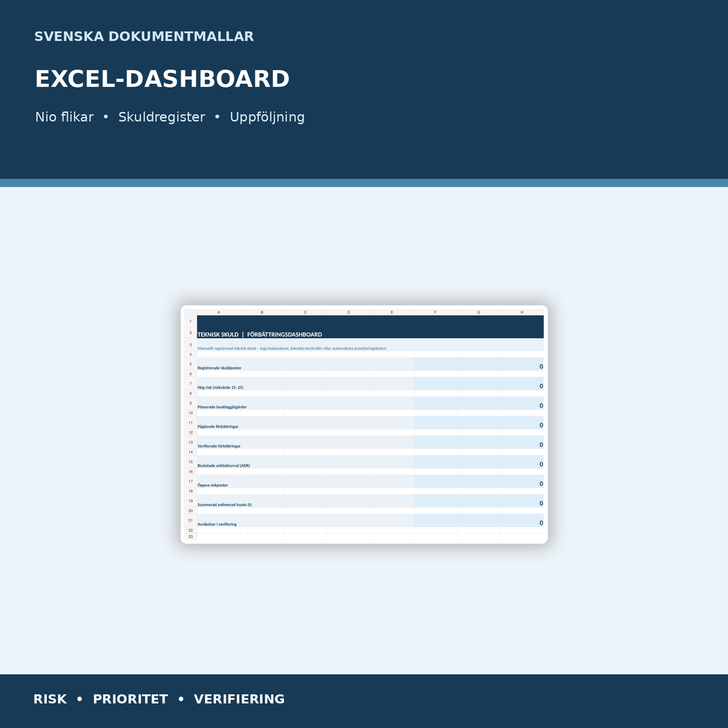728x728 pixels.
Task: Select row 17 header
Action: [190, 481]
